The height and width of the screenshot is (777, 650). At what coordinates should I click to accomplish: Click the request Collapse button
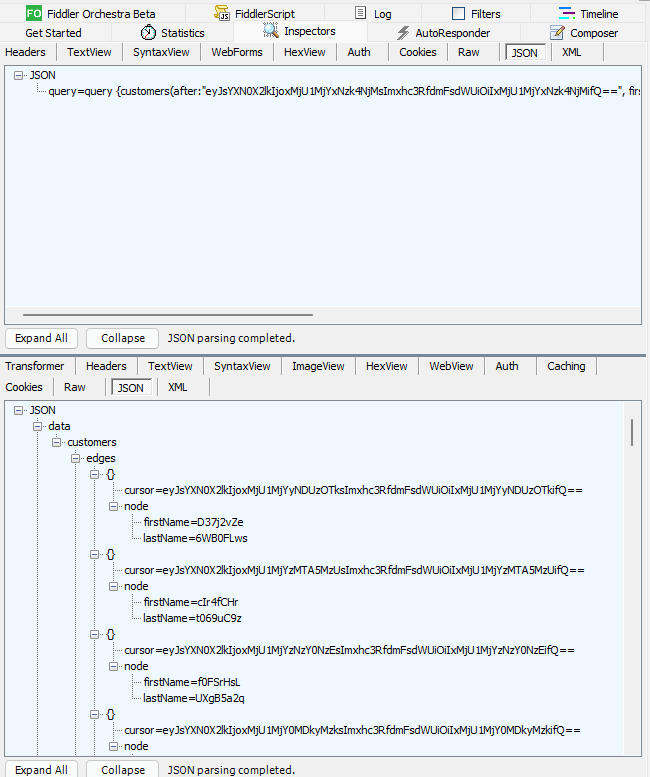pyautogui.click(x=123, y=338)
